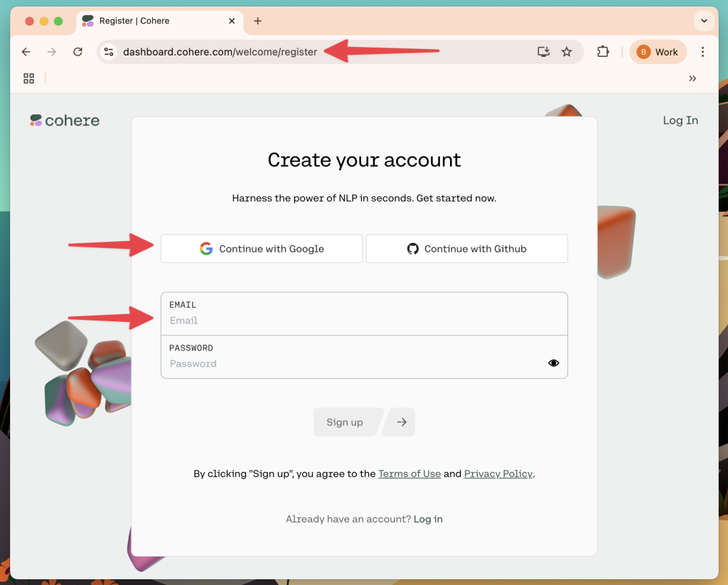Go back using the back arrow

26,51
